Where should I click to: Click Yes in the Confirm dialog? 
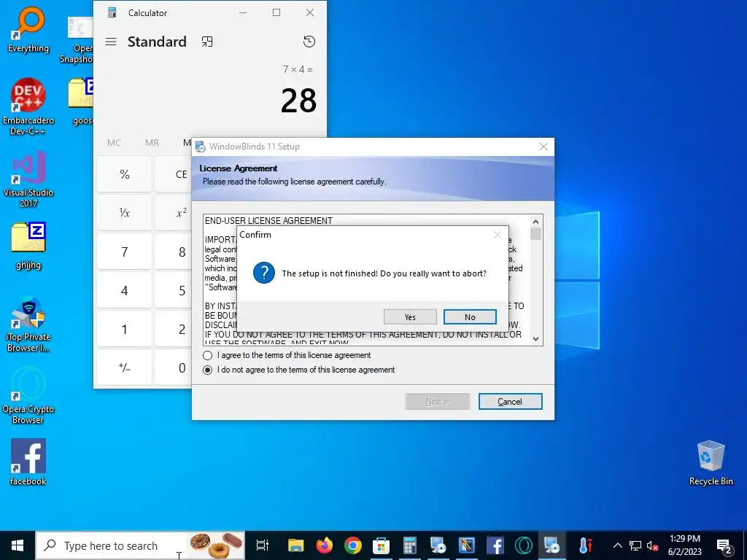tap(410, 317)
